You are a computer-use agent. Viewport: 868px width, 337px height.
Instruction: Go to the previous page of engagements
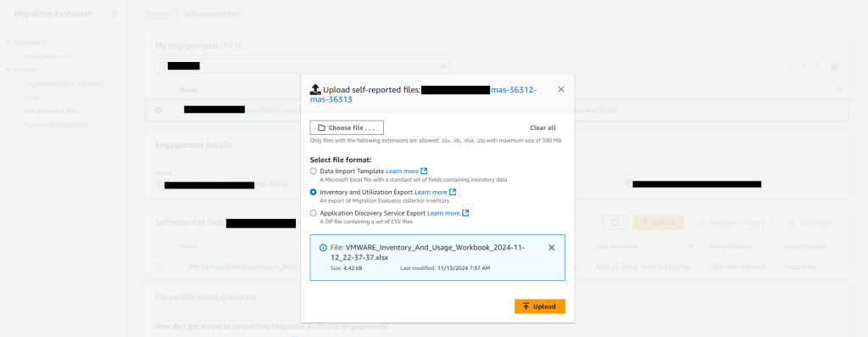pyautogui.click(x=791, y=66)
